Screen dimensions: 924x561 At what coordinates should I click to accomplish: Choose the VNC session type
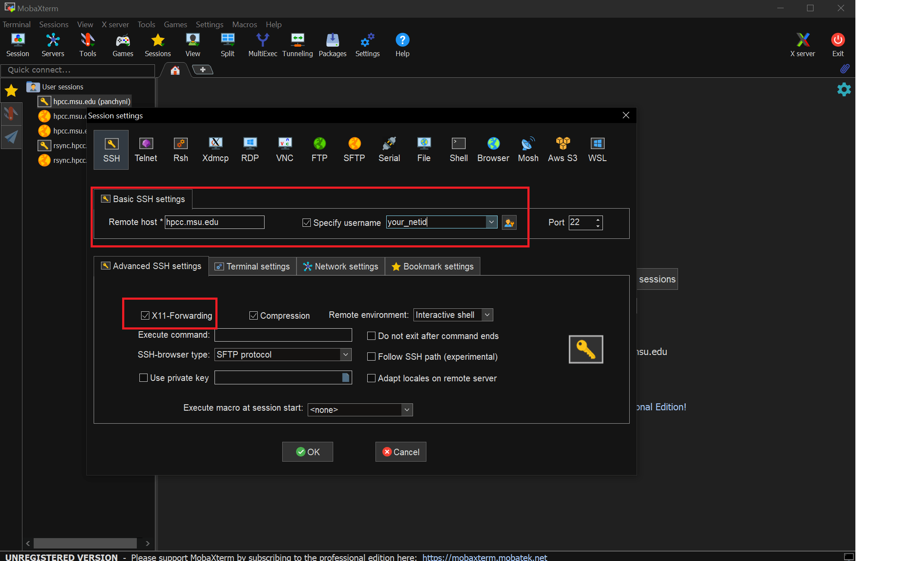(x=284, y=149)
